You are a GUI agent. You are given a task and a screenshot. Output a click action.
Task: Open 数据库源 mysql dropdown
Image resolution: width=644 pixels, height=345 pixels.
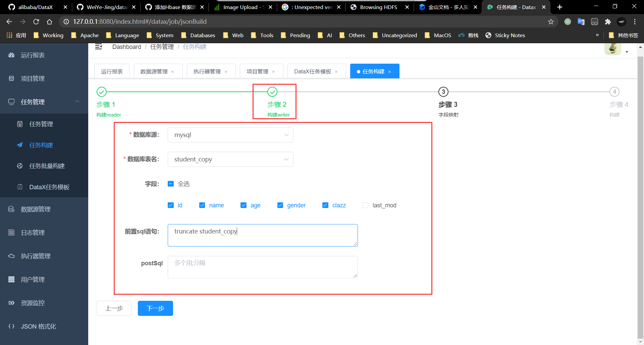click(x=230, y=135)
